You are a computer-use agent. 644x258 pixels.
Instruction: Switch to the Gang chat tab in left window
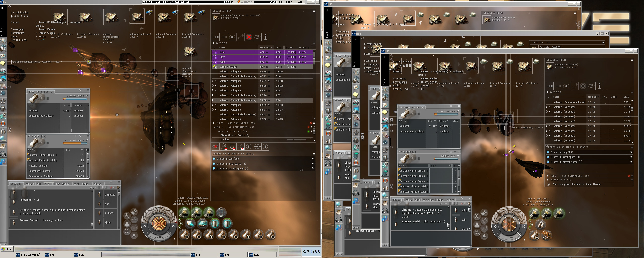click(x=86, y=184)
